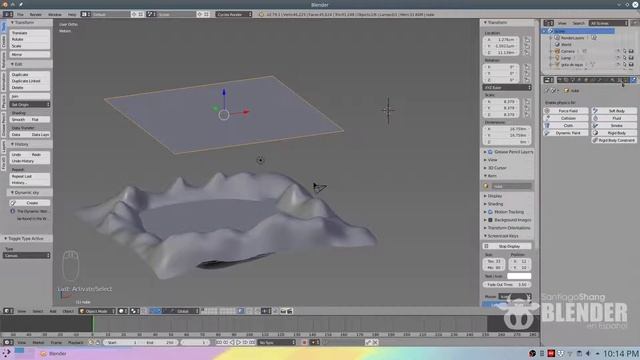Click Blender task in OS taskbar
The width and height of the screenshot is (640, 360).
(53, 353)
